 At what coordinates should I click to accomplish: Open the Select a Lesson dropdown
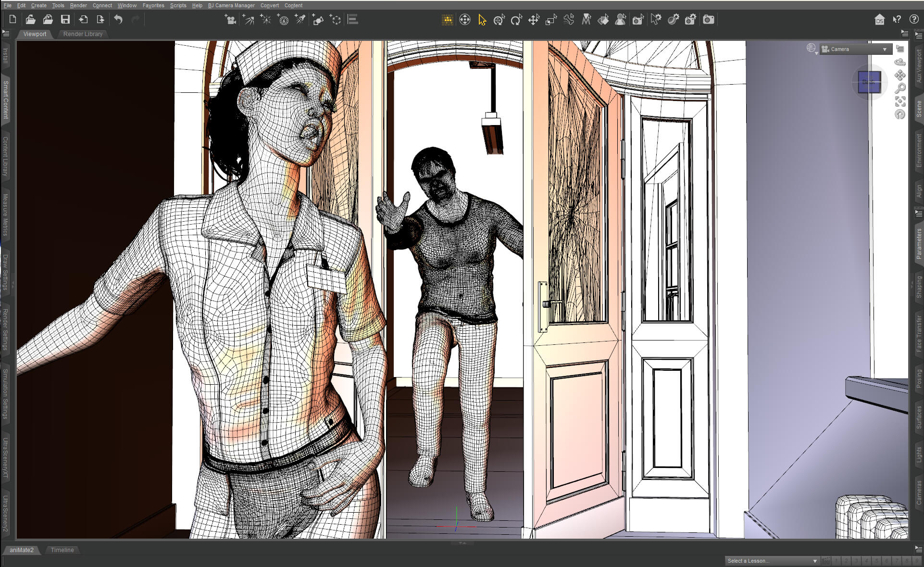pos(772,561)
